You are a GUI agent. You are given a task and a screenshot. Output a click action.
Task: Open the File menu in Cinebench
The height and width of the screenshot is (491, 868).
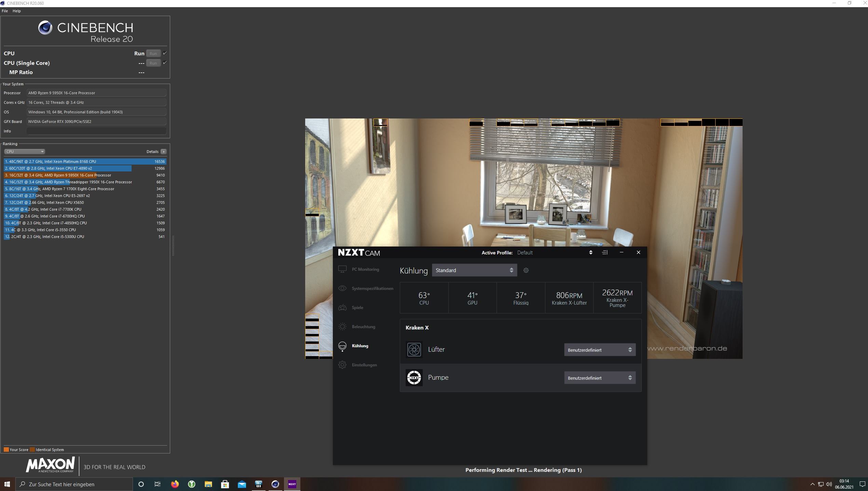5,11
